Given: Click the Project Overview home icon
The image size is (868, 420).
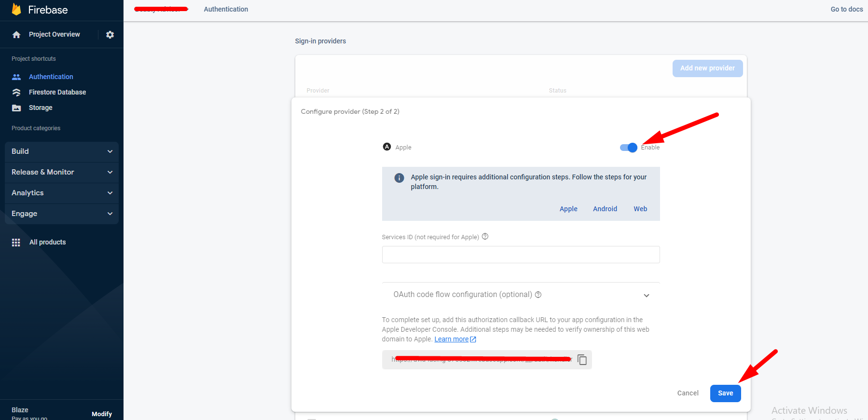Looking at the screenshot, I should click(16, 35).
